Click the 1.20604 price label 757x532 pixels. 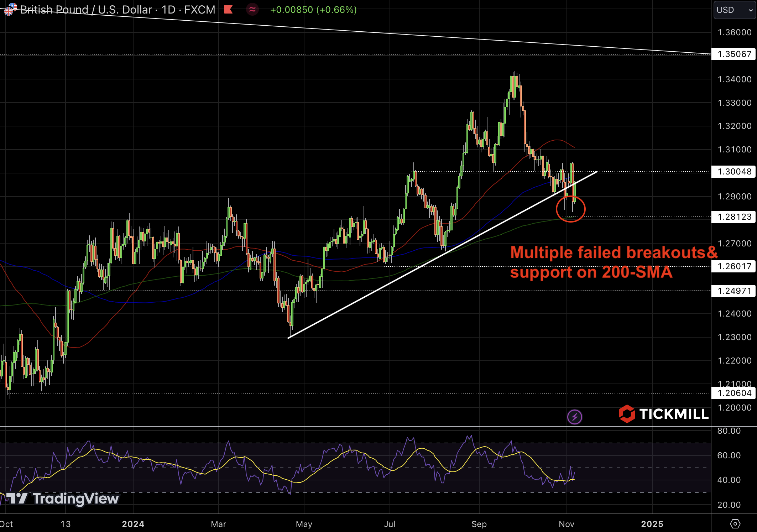click(x=734, y=393)
